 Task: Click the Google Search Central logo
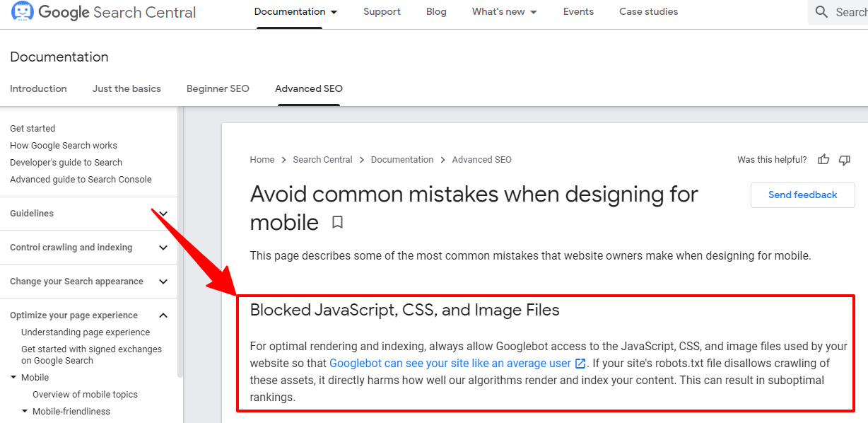coord(103,12)
